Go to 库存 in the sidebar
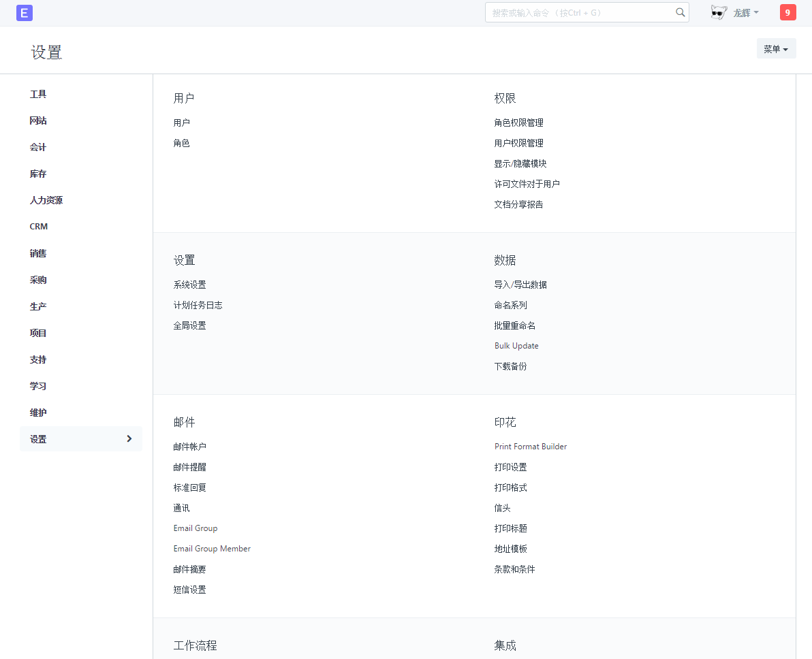Viewport: 812px width, 659px height. [38, 174]
